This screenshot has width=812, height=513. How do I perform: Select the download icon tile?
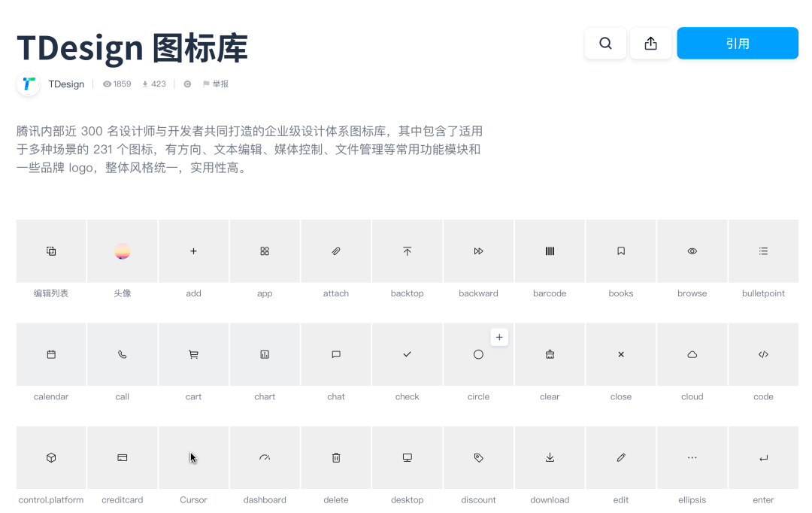550,457
